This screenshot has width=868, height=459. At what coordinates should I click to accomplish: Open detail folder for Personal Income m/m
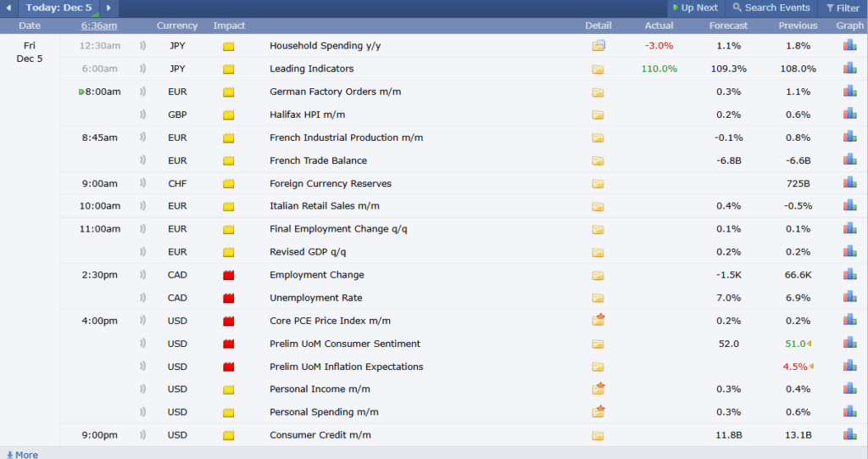pos(598,389)
